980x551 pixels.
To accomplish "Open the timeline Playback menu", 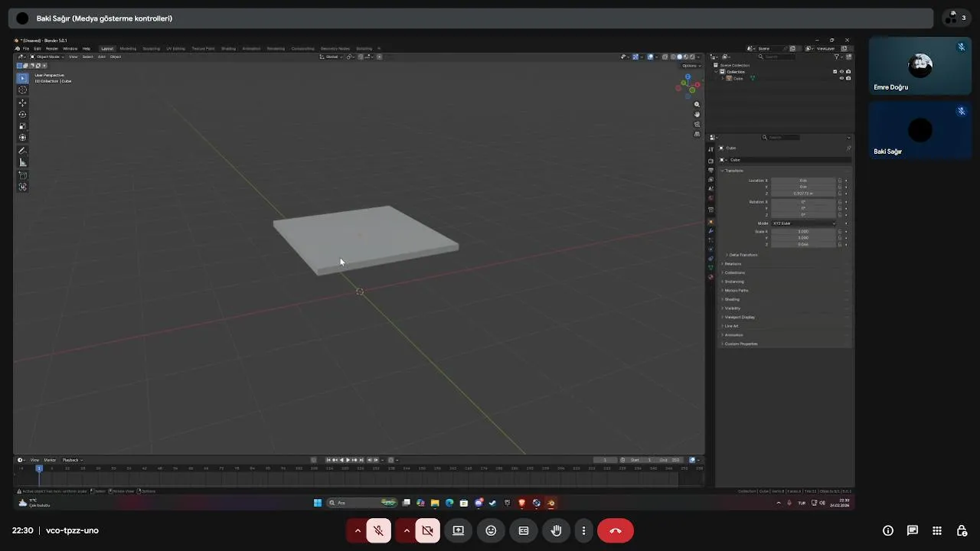I will 72,460.
